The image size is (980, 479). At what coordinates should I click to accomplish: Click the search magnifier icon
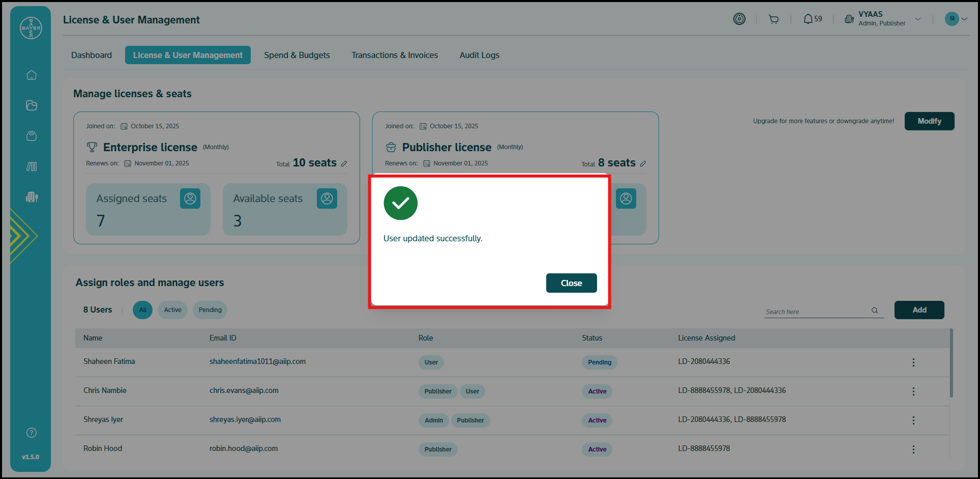(x=875, y=311)
